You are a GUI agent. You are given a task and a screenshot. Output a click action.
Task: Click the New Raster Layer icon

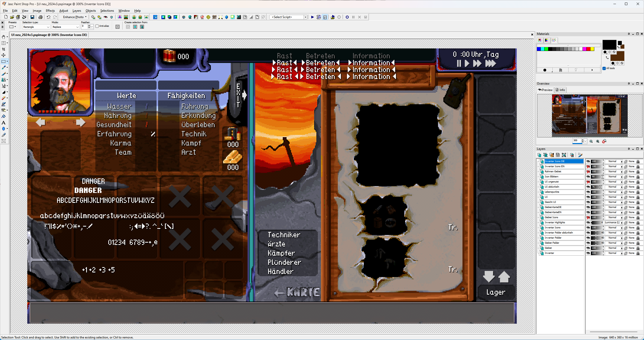[x=539, y=155]
